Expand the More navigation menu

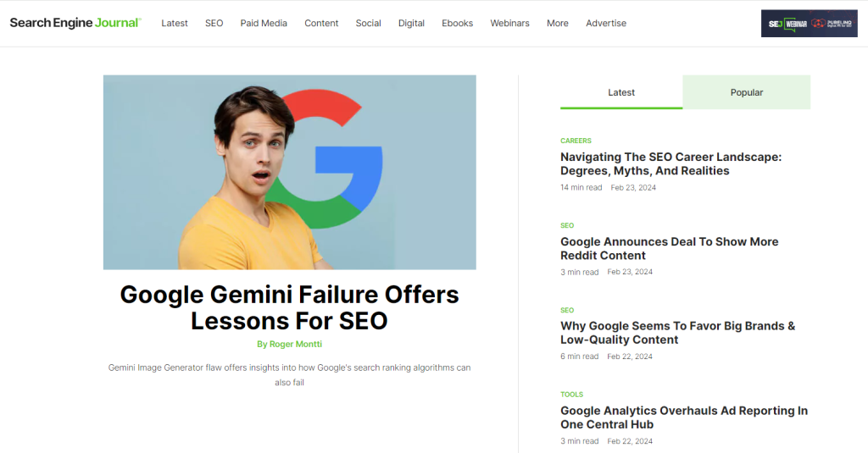pyautogui.click(x=558, y=23)
